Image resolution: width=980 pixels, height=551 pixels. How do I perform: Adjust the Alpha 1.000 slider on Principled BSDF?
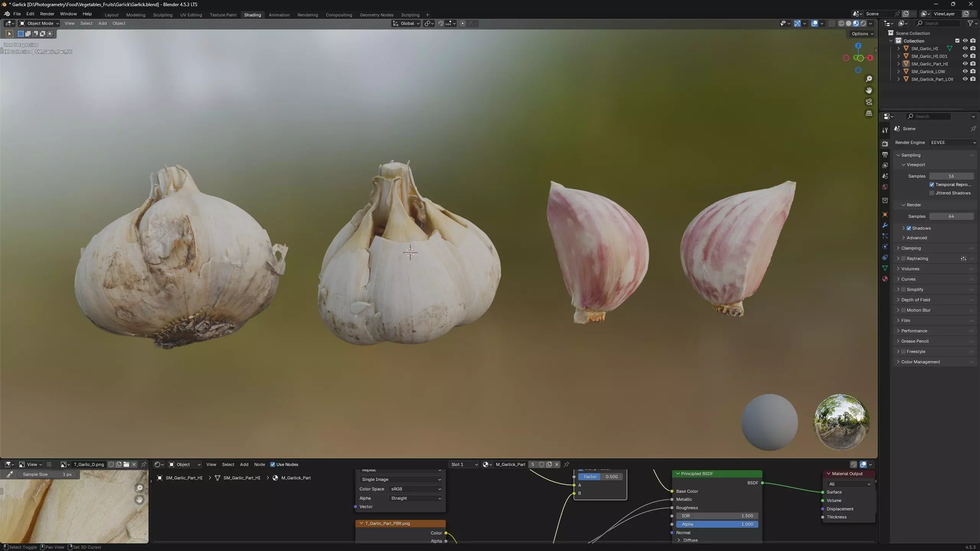point(717,524)
